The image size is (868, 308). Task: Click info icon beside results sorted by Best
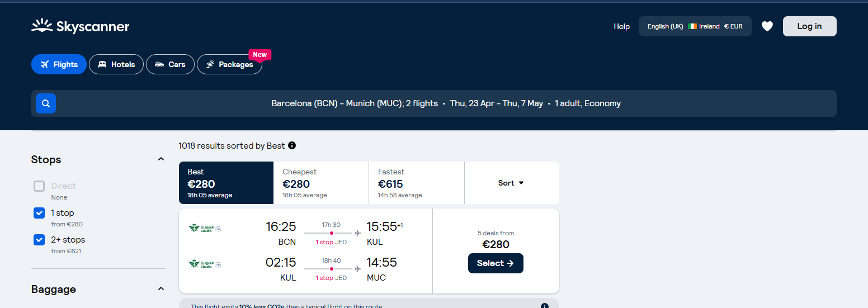(292, 146)
